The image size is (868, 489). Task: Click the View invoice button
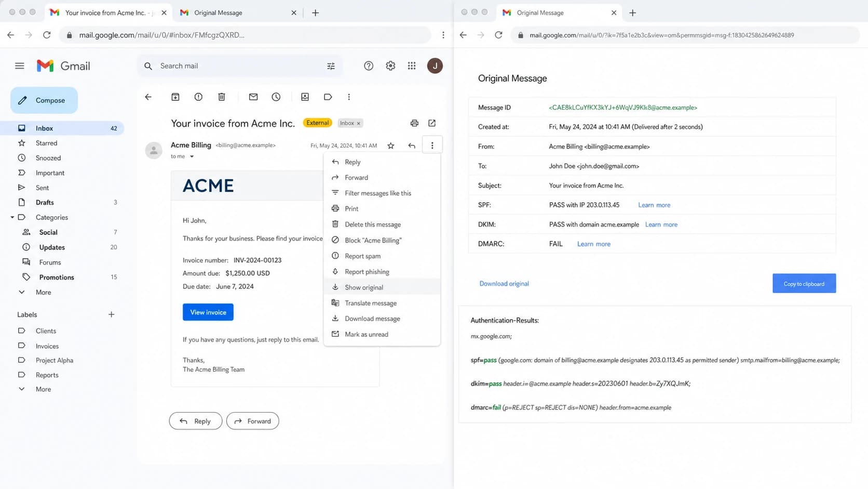pyautogui.click(x=208, y=312)
